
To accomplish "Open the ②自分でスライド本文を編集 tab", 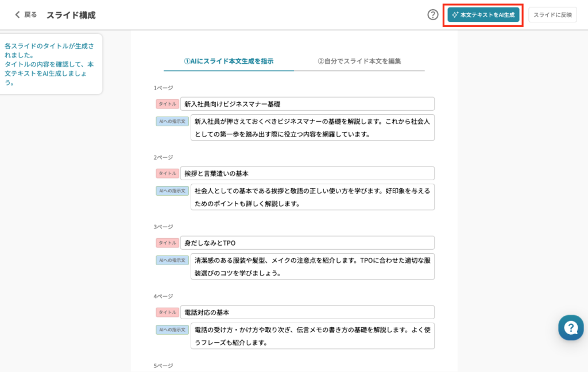I will click(359, 61).
